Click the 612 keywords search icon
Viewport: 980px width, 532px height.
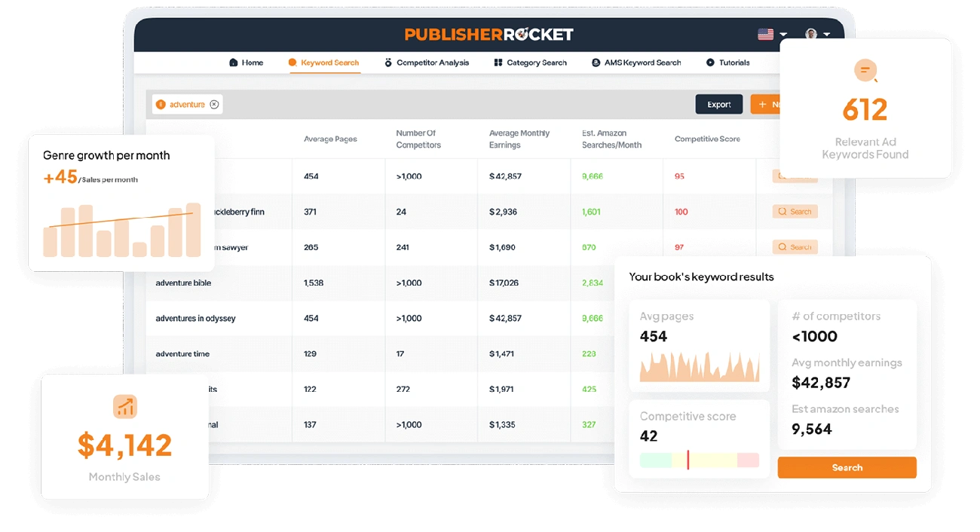tap(865, 71)
